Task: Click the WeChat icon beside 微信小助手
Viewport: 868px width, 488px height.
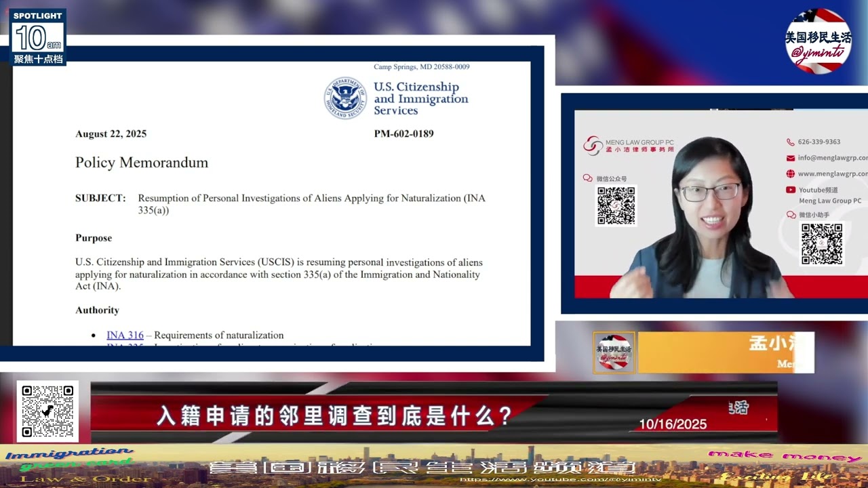Action: [x=791, y=215]
